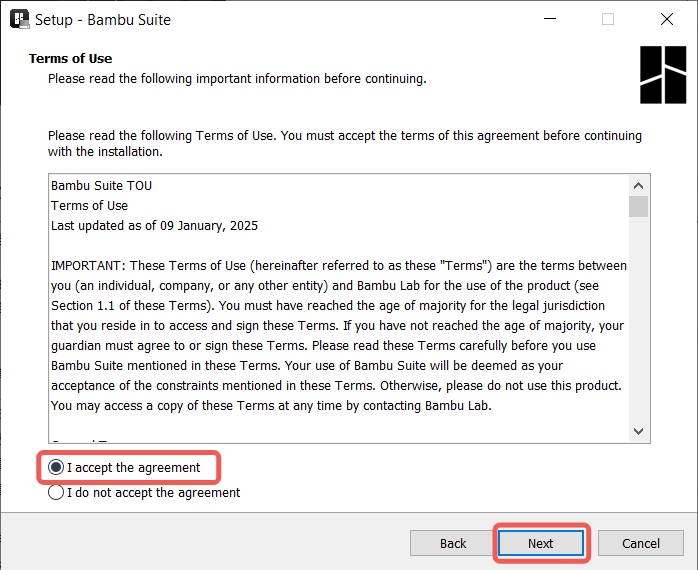Click the scroll-down arrow of the Terms box

[638, 431]
